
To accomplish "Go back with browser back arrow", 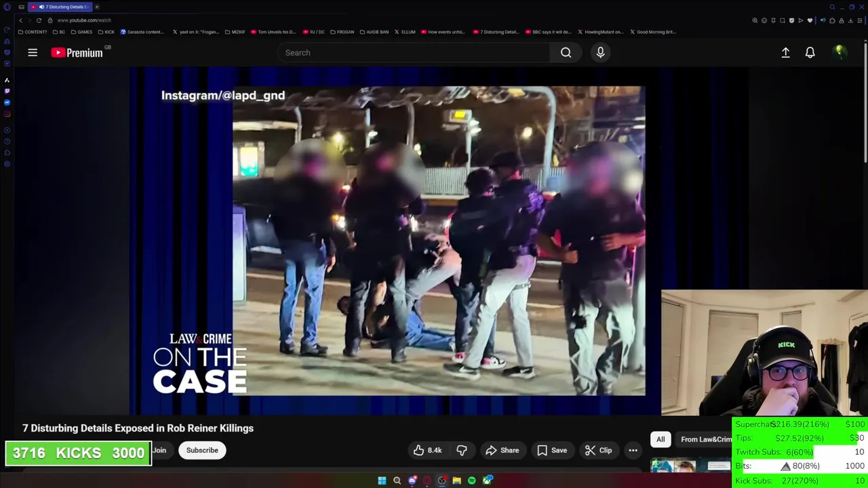I will point(20,20).
